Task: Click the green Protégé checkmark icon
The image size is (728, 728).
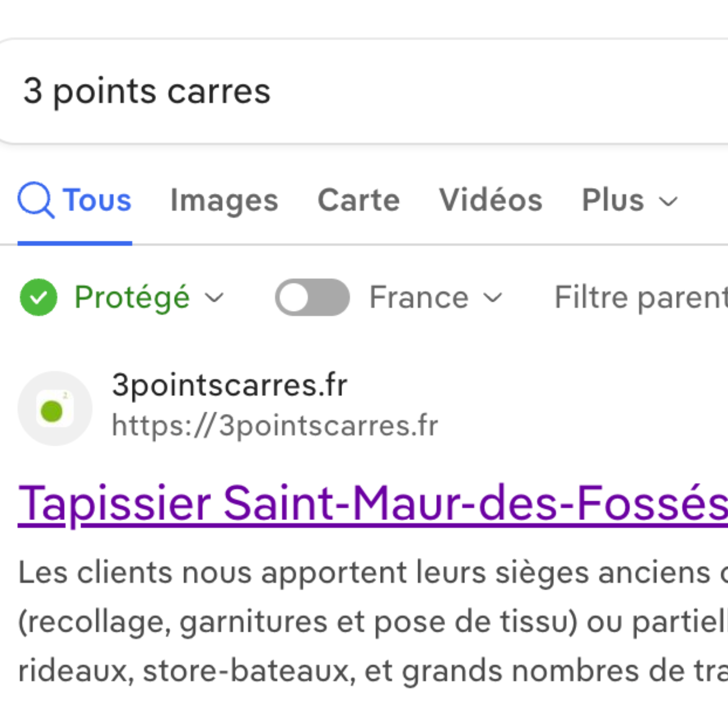Action: click(38, 297)
